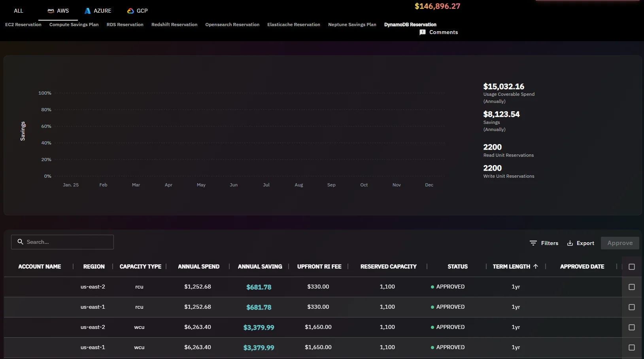Check the us-east-1 wcu row checkbox
The width and height of the screenshot is (644, 359).
(x=632, y=348)
